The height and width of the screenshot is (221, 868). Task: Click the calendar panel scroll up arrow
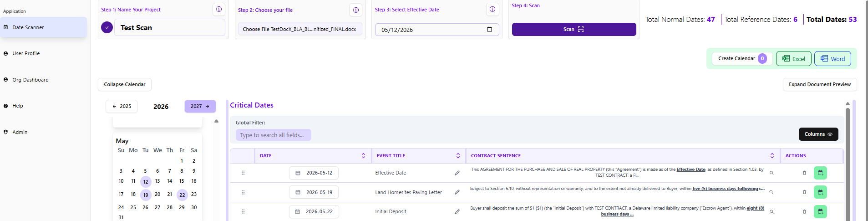216,121
